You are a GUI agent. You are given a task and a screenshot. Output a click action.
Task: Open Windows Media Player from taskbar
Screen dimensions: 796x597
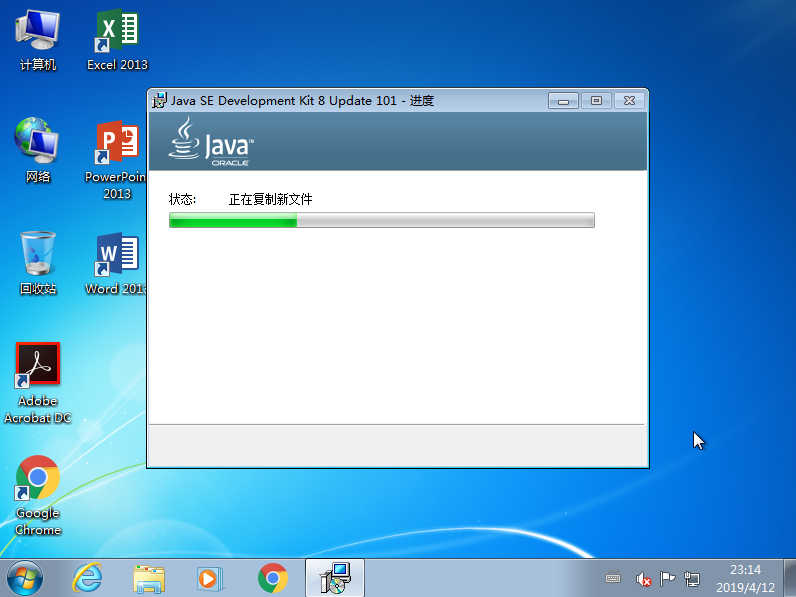tap(209, 579)
